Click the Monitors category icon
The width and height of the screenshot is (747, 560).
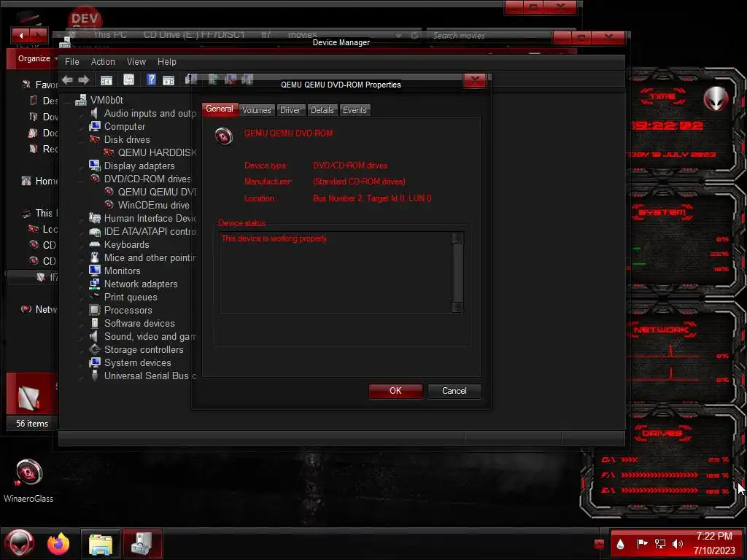[94, 271]
